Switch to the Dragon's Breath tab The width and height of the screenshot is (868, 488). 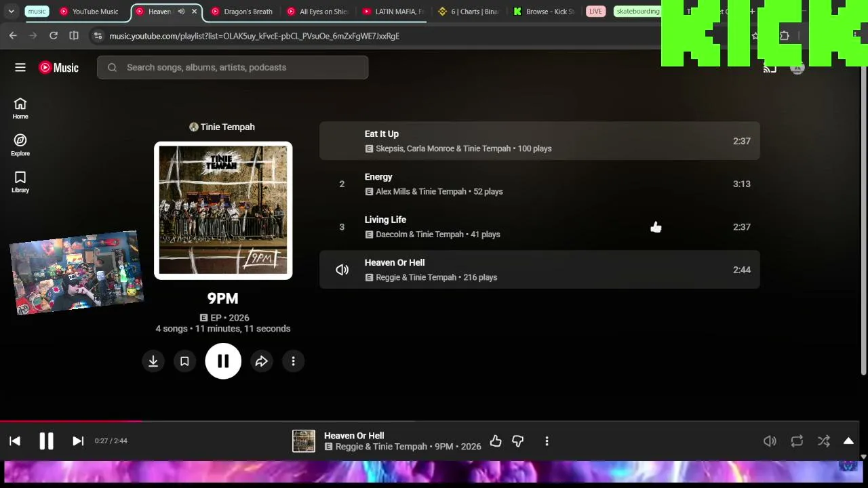(241, 12)
